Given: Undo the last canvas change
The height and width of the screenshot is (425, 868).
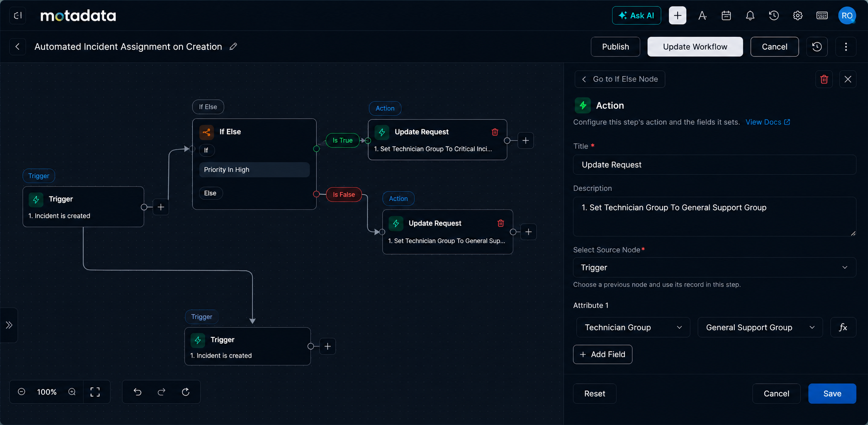Looking at the screenshot, I should pyautogui.click(x=138, y=392).
